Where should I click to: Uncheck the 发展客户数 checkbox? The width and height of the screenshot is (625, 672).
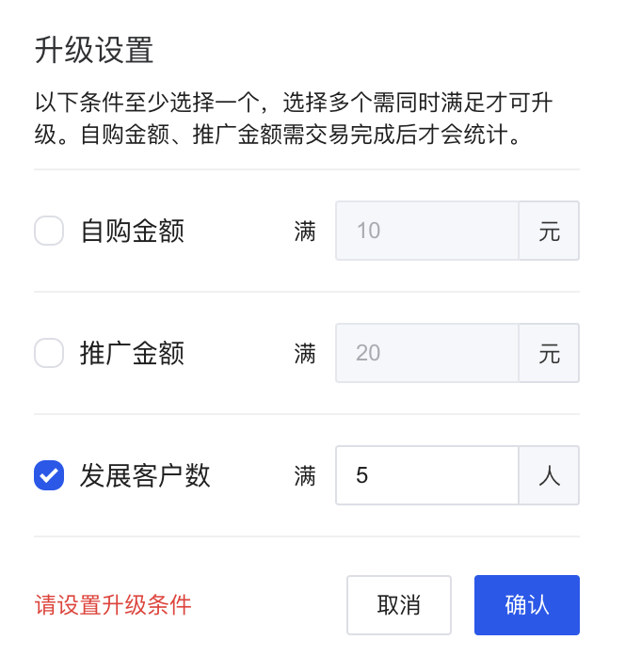49,475
